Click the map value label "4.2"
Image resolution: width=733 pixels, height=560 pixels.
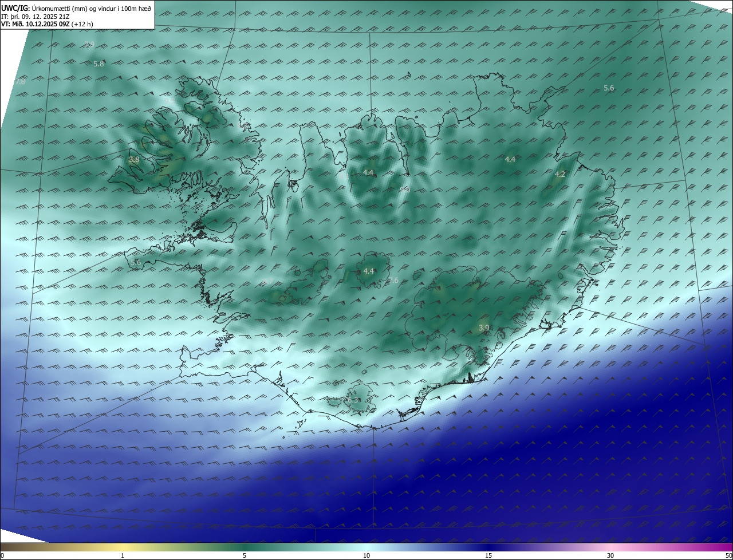(x=560, y=175)
